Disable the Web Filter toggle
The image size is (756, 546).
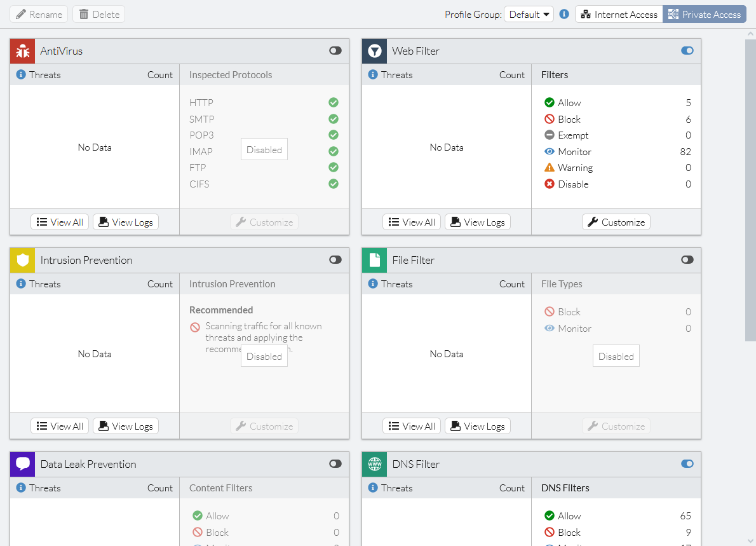pyautogui.click(x=687, y=50)
